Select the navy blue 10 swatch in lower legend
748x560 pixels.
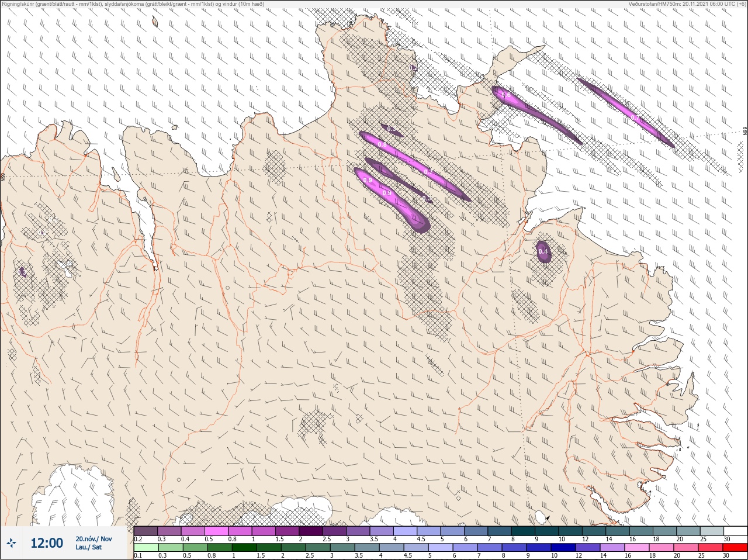click(x=563, y=548)
